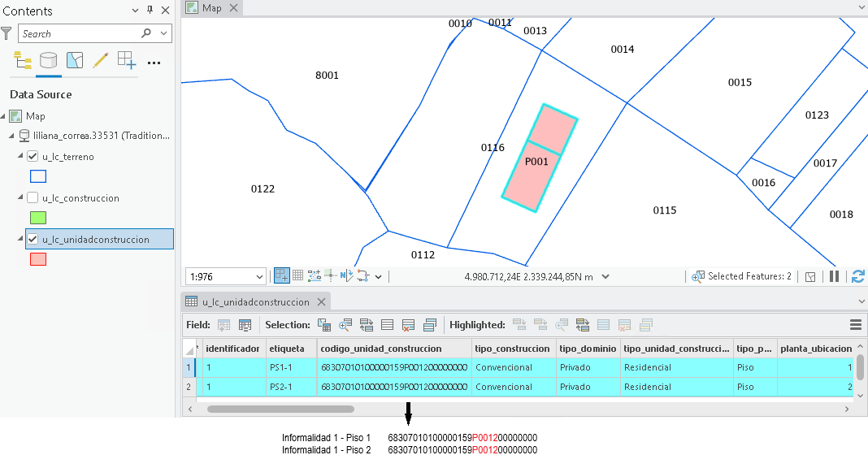Viewport: 868px width, 468px height.
Task: Pause map drawing in status bar
Action: point(834,276)
